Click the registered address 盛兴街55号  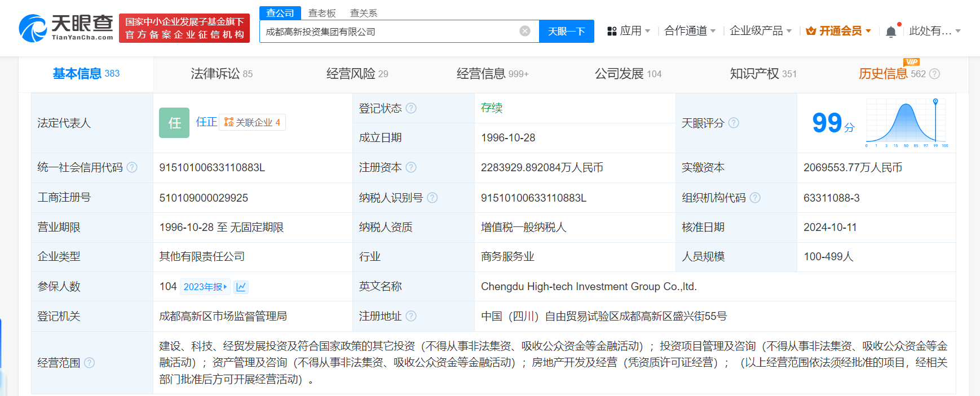(x=604, y=316)
